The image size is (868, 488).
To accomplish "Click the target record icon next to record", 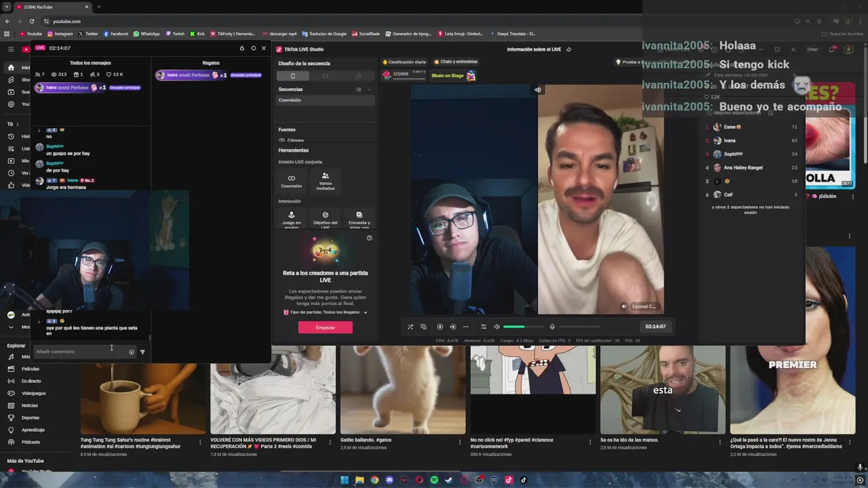I will [x=453, y=327].
